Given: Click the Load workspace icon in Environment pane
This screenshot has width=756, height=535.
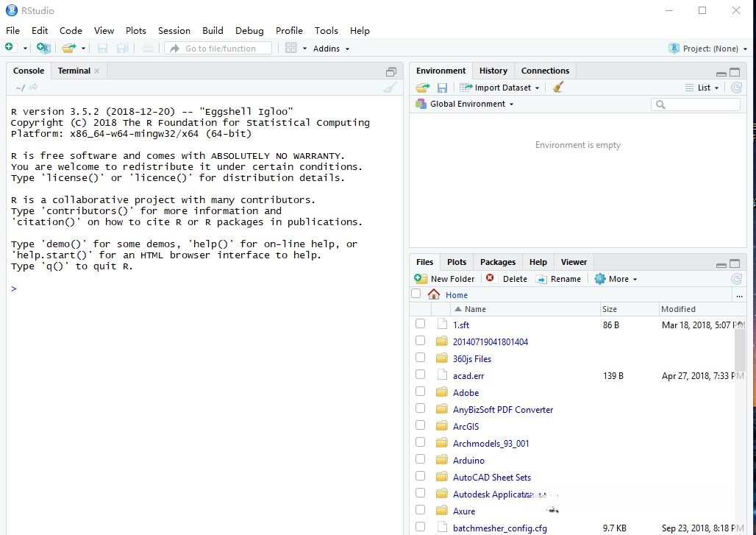Looking at the screenshot, I should (x=423, y=88).
